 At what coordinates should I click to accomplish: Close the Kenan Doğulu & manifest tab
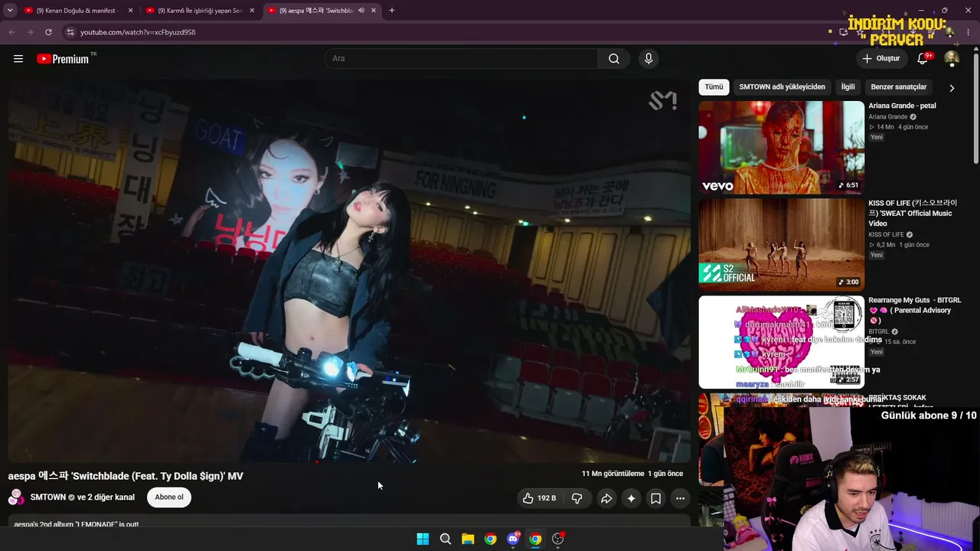(130, 11)
